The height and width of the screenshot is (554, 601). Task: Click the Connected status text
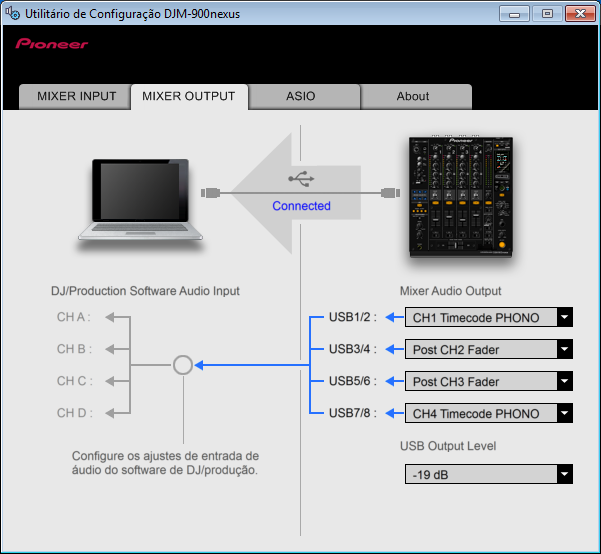click(x=301, y=206)
